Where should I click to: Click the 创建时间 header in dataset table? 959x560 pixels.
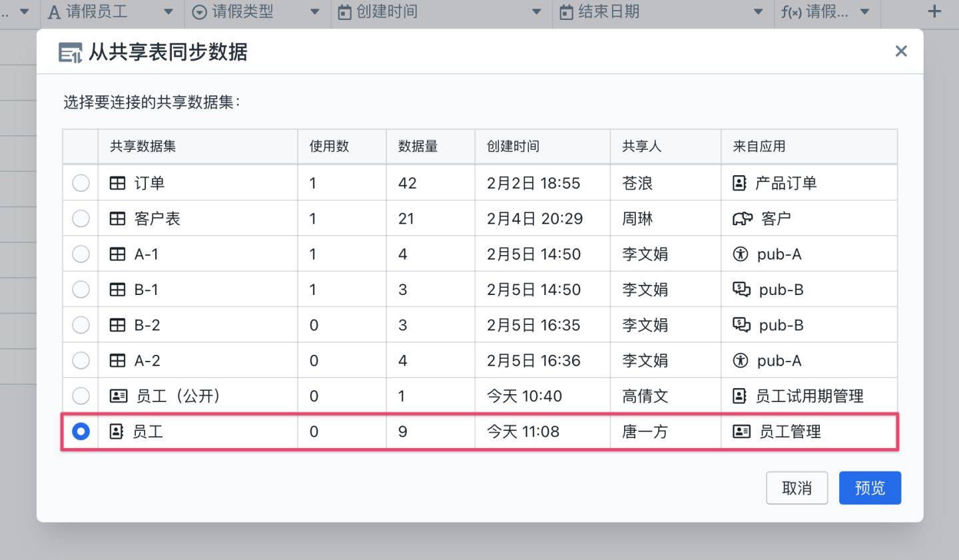(x=513, y=146)
